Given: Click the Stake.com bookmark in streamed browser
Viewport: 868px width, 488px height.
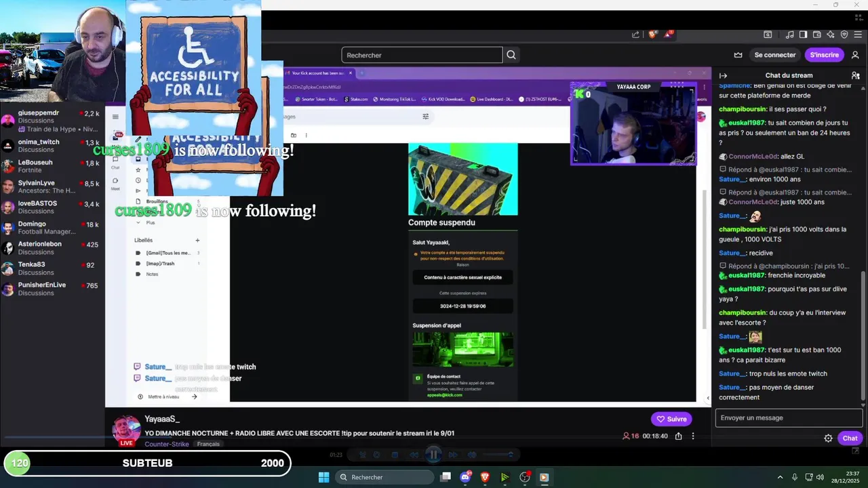Looking at the screenshot, I should 356,99.
